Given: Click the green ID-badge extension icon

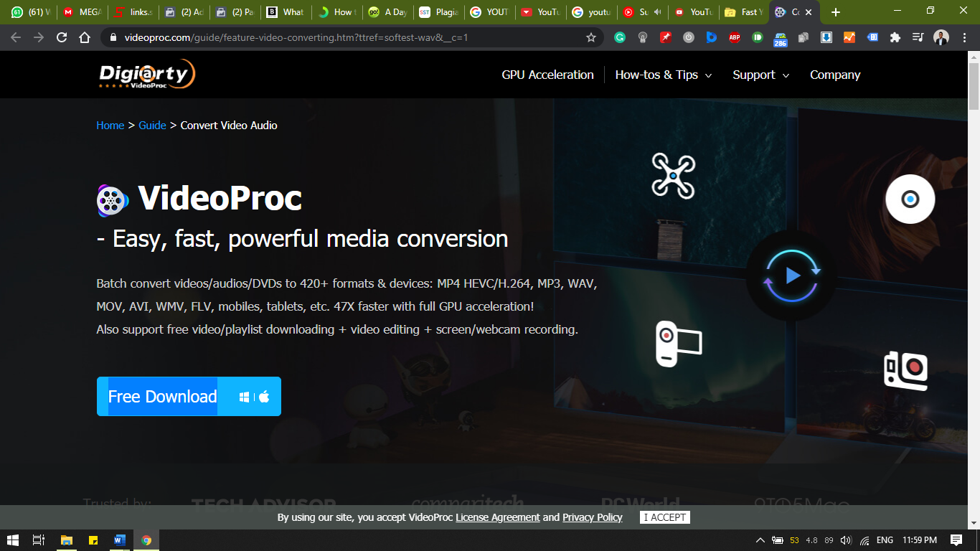Looking at the screenshot, I should (758, 37).
